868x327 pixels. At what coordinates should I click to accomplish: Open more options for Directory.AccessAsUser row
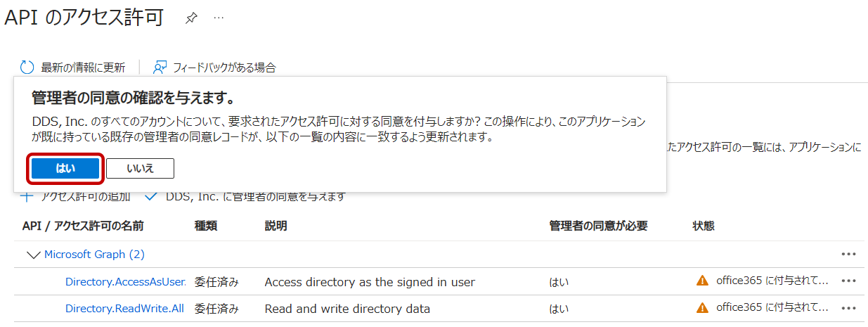point(848,281)
